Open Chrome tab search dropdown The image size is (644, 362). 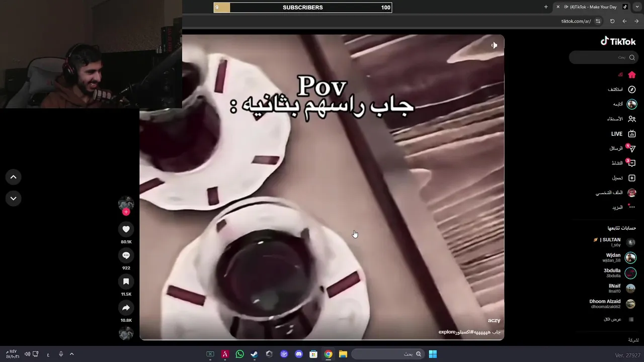click(x=637, y=7)
